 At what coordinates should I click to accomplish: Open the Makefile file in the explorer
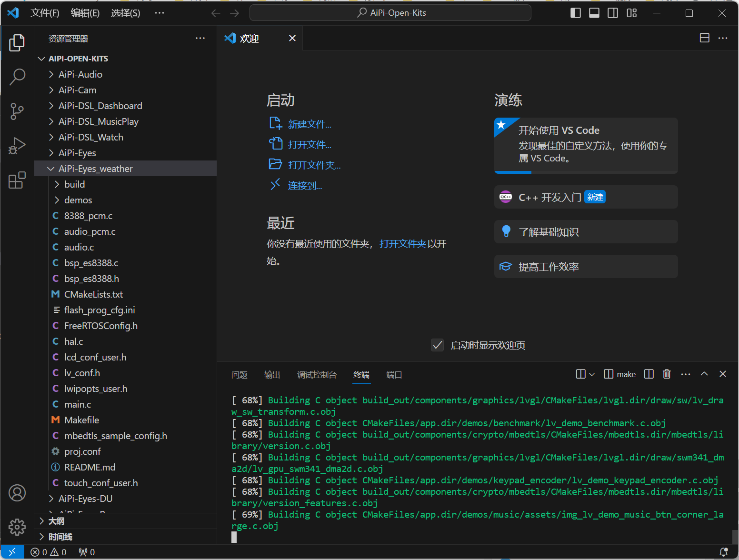(x=126, y=420)
